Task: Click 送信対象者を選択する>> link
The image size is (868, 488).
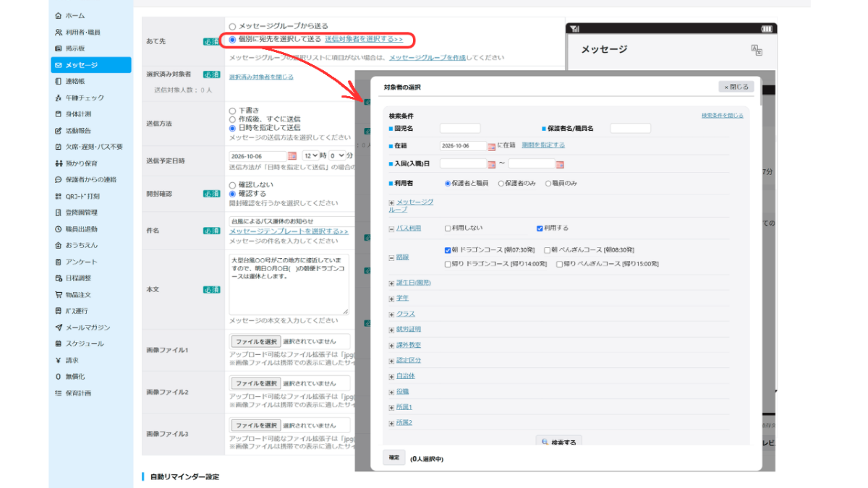Action: [364, 39]
